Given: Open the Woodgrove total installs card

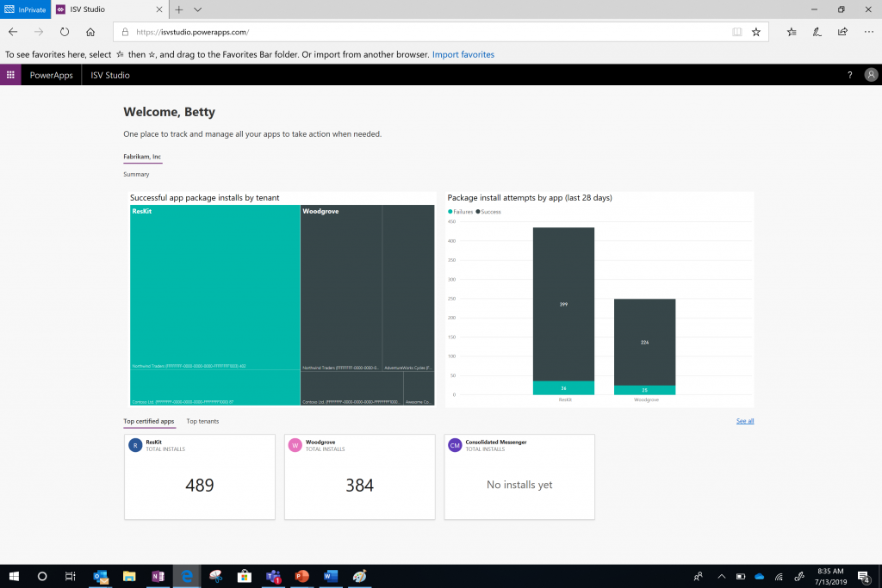Looking at the screenshot, I should point(359,477).
